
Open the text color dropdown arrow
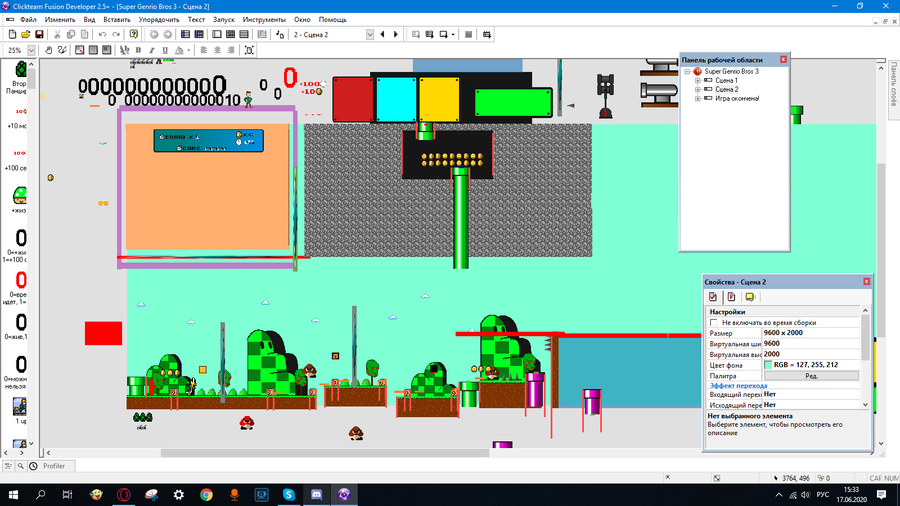coord(188,50)
